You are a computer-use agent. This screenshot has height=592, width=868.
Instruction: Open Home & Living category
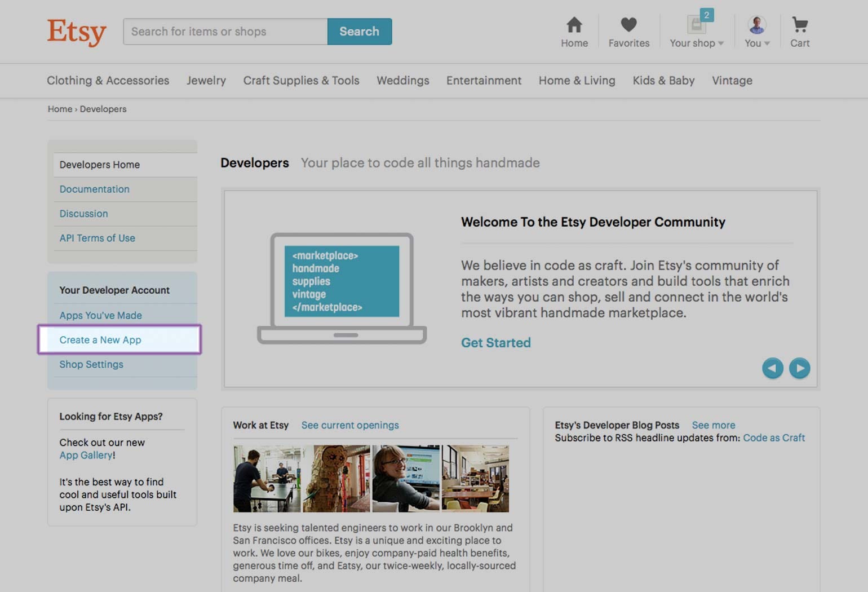tap(577, 81)
